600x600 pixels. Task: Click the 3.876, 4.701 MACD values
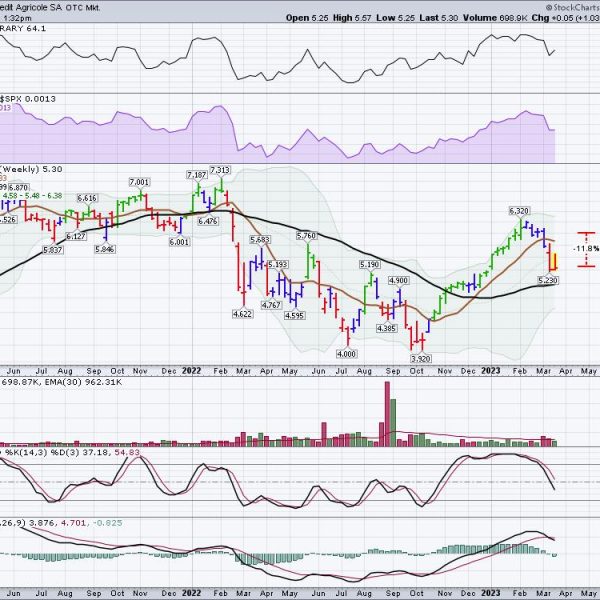58,523
